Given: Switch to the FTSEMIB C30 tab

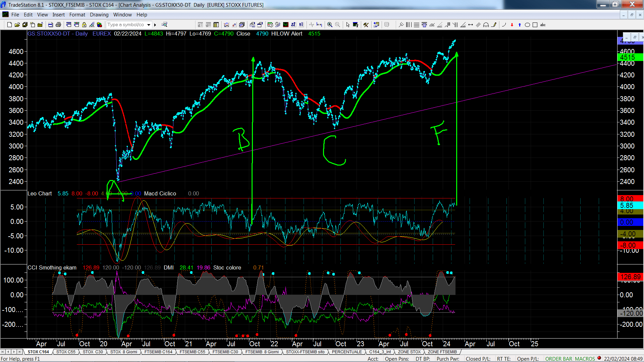Looking at the screenshot, I should pyautogui.click(x=225, y=352).
